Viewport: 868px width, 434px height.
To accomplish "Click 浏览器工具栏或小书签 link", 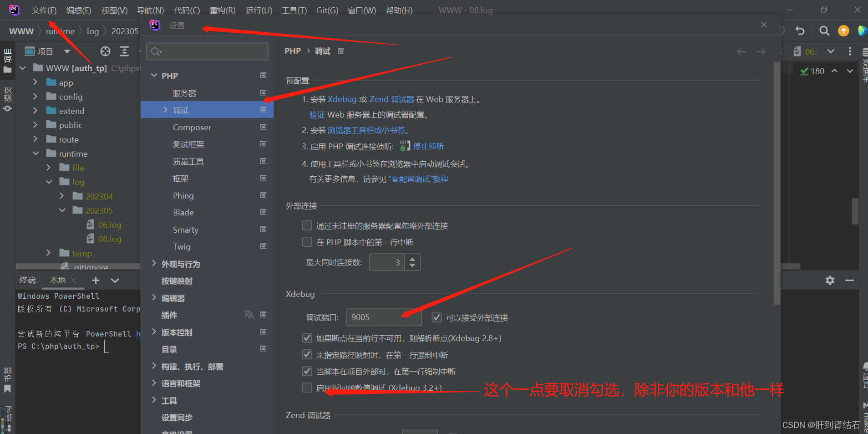I will [x=368, y=130].
